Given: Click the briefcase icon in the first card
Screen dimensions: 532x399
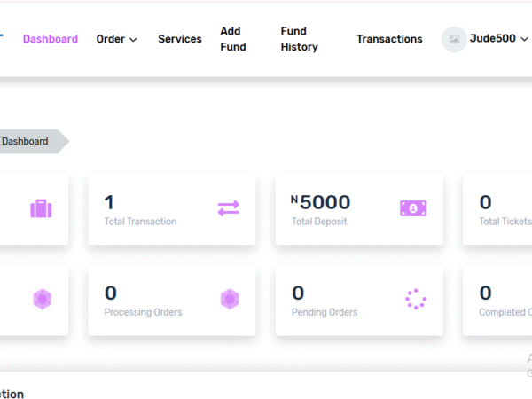Looking at the screenshot, I should 42,209.
